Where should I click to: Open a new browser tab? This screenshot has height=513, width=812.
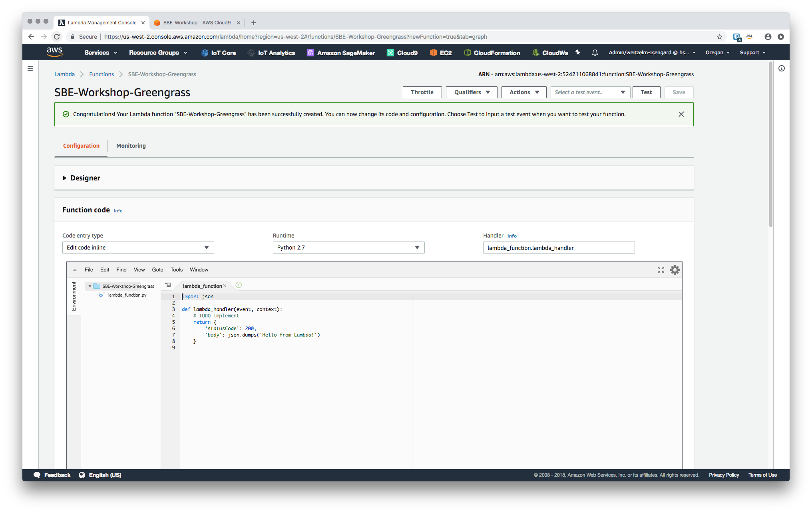(x=253, y=23)
